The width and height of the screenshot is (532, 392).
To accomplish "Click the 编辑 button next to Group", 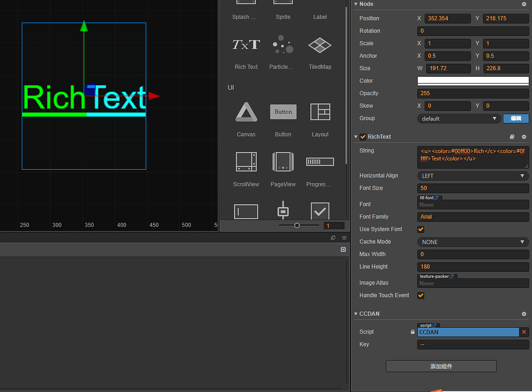I will pyautogui.click(x=515, y=118).
